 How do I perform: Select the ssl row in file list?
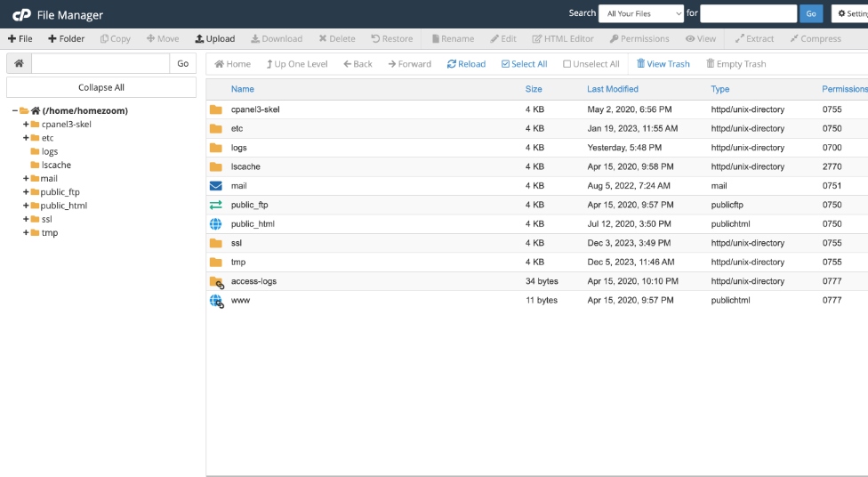click(537, 243)
